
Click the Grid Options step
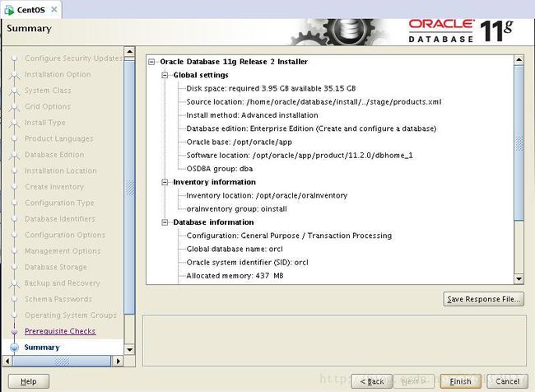click(x=48, y=106)
